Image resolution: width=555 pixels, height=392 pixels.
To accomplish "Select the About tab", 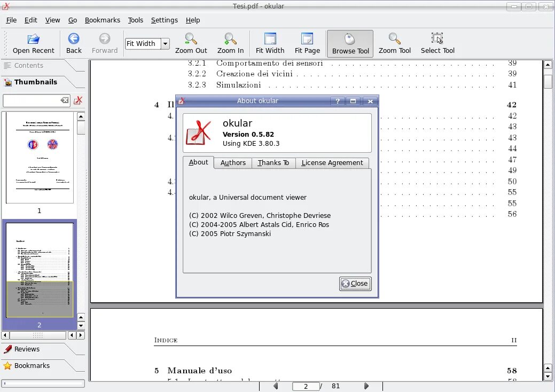I will (x=198, y=162).
